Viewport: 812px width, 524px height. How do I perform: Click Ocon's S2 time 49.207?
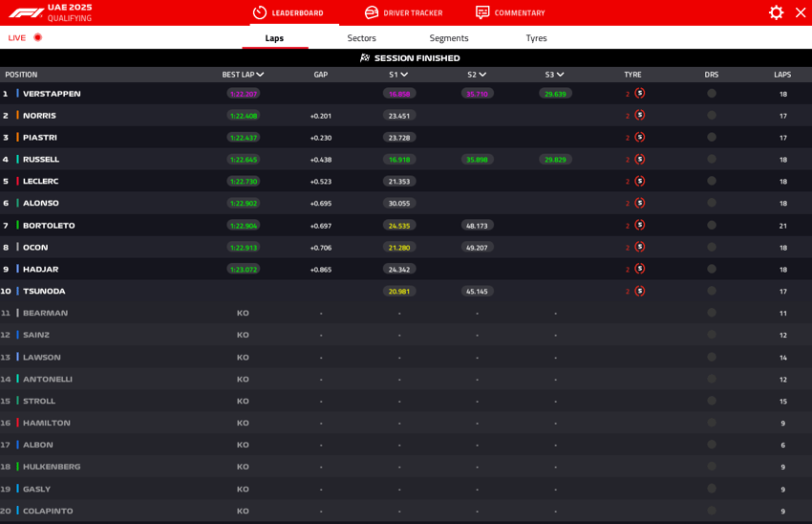(x=477, y=248)
